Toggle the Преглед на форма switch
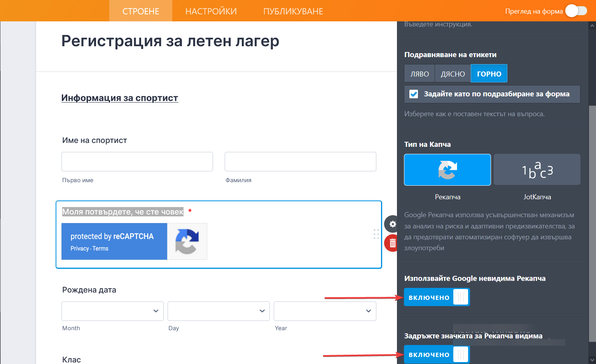Screen dimensions: 596x364 tap(576, 11)
